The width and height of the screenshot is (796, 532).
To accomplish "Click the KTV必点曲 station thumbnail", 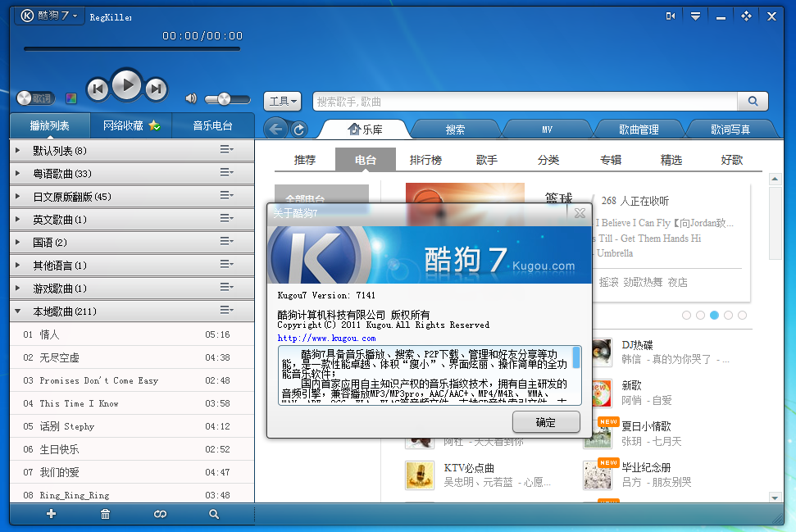I will [x=420, y=475].
